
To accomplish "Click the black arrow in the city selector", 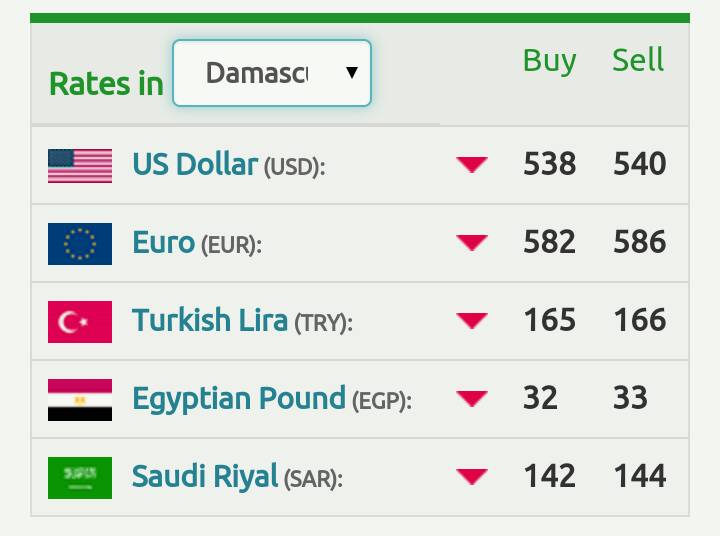I will click(352, 73).
